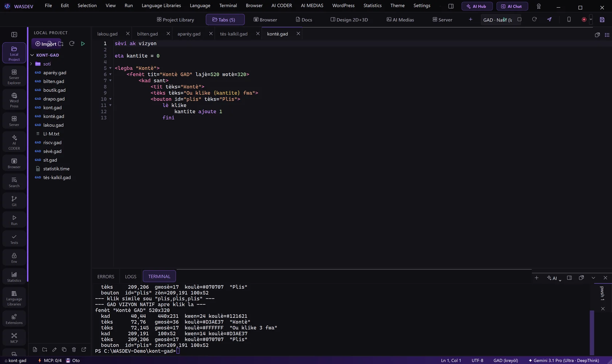The width and height of the screenshot is (612, 364).
Task: Open the Design 2D+3D view
Action: coord(349,20)
